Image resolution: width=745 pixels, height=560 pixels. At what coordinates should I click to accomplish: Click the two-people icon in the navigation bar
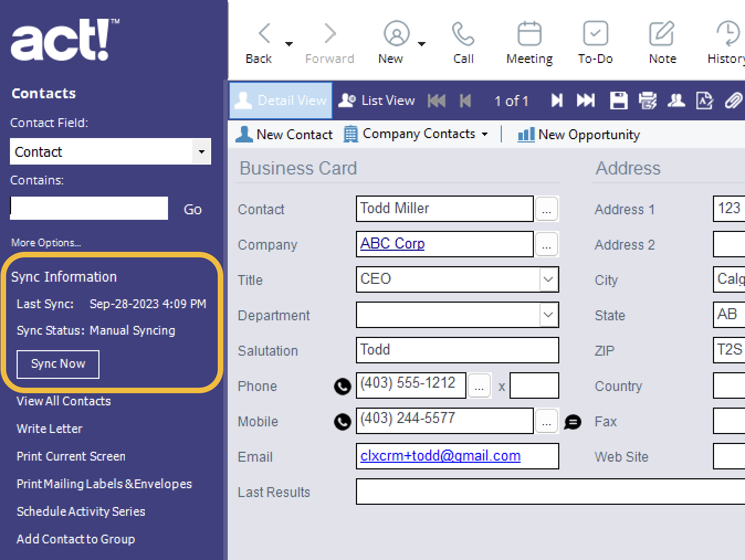(x=676, y=101)
